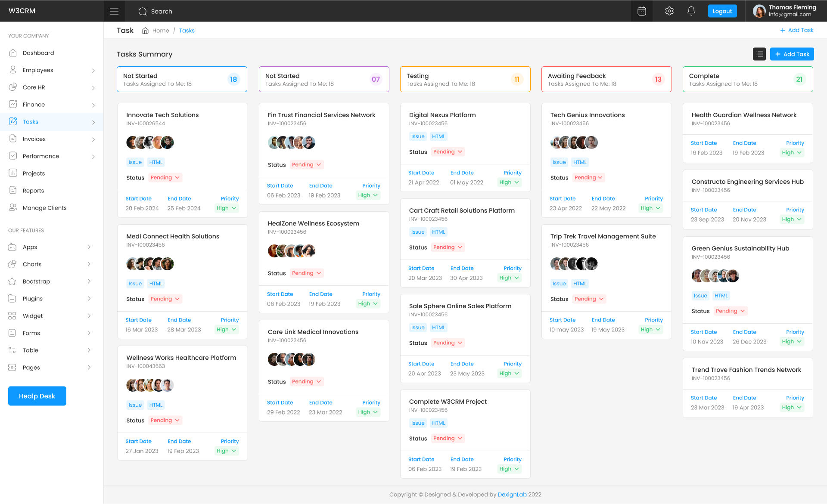Image resolution: width=827 pixels, height=504 pixels.
Task: Open the Tasks breadcrumb link
Action: pyautogui.click(x=187, y=30)
